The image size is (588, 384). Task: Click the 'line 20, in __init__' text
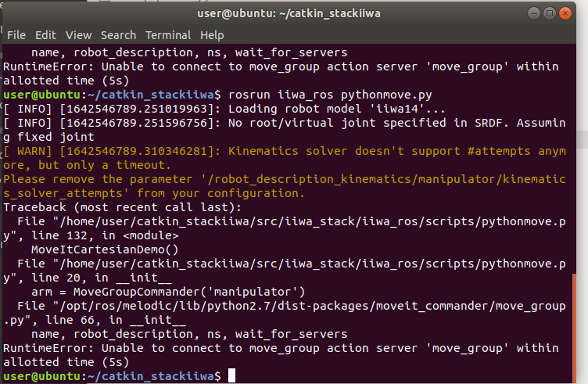[101, 278]
